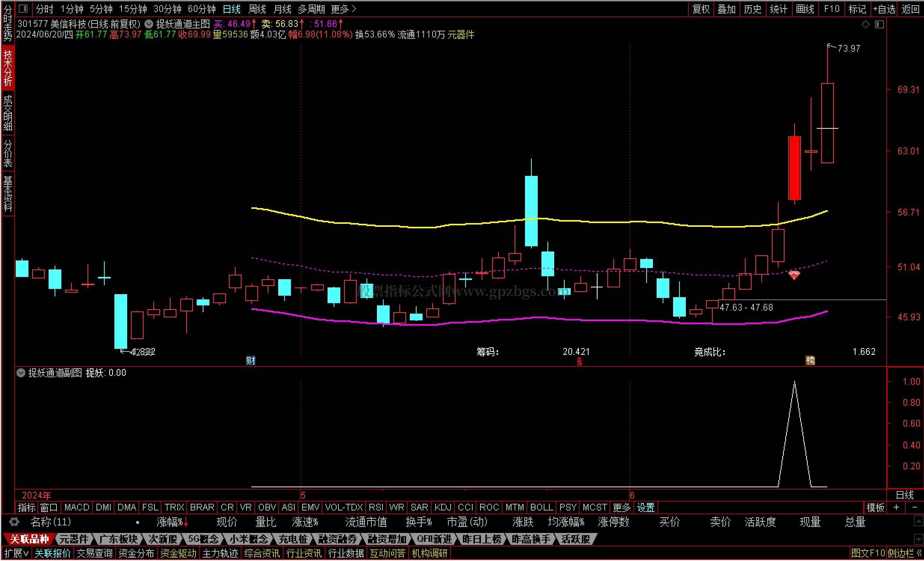Screen dimensions: 924x561
Task: Click the red 榜 marker icon
Action: 810,361
